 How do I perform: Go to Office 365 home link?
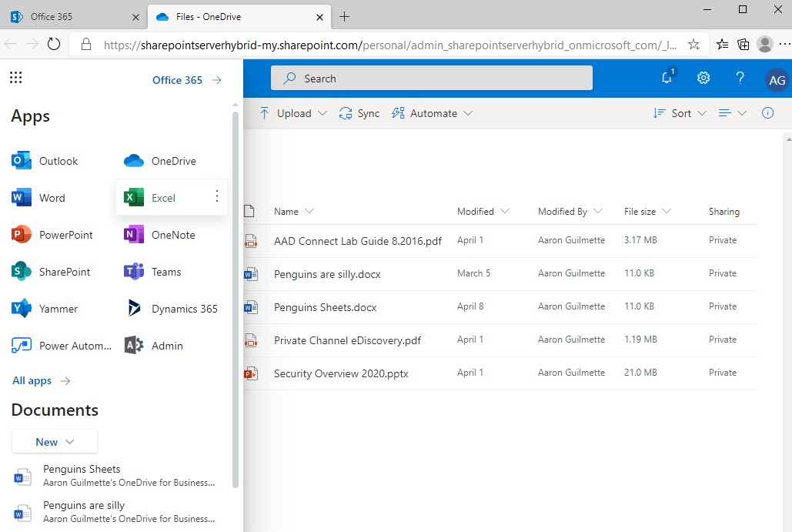pos(187,80)
